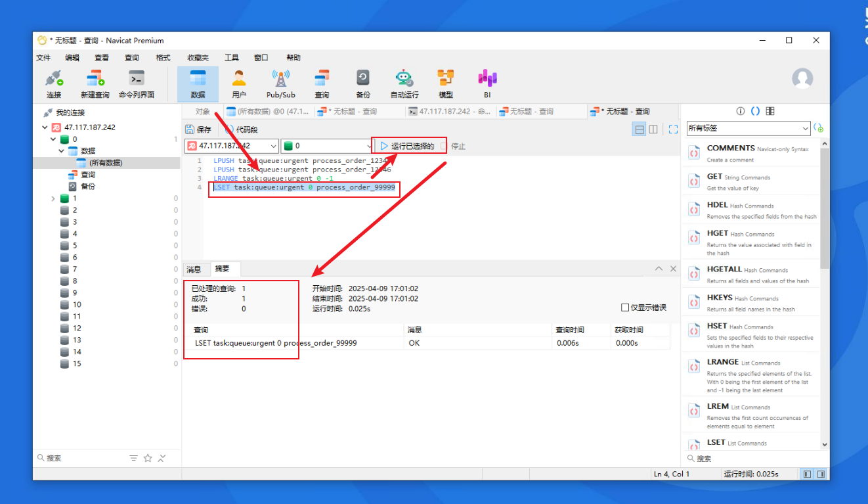This screenshot has width=868, height=504.
Task: Collapse the result pane with up chevron
Action: click(659, 269)
